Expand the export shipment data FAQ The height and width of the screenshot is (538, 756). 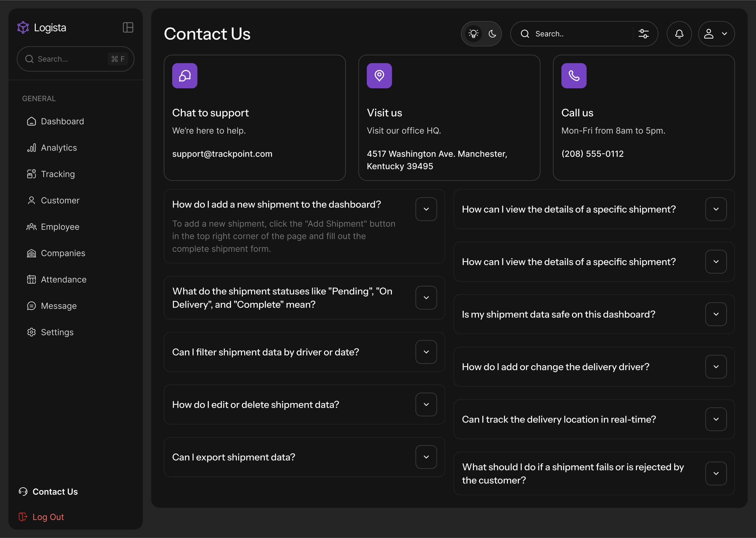(x=426, y=457)
